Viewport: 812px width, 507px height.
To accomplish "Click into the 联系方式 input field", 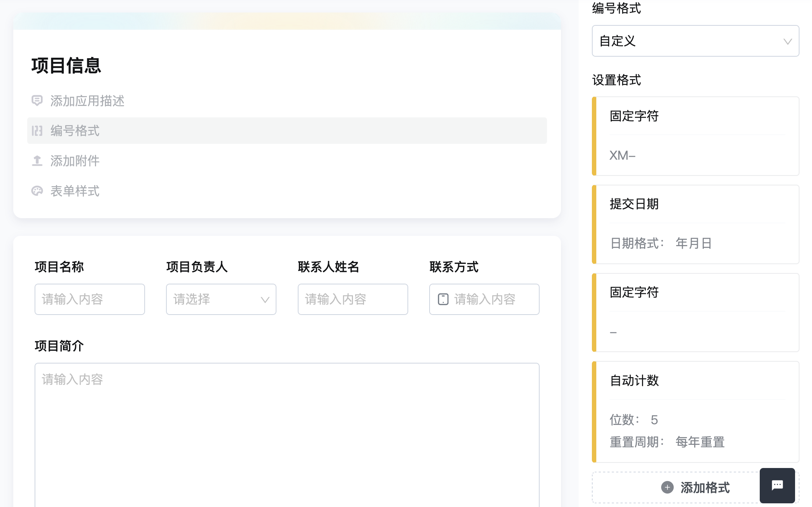I will point(484,299).
